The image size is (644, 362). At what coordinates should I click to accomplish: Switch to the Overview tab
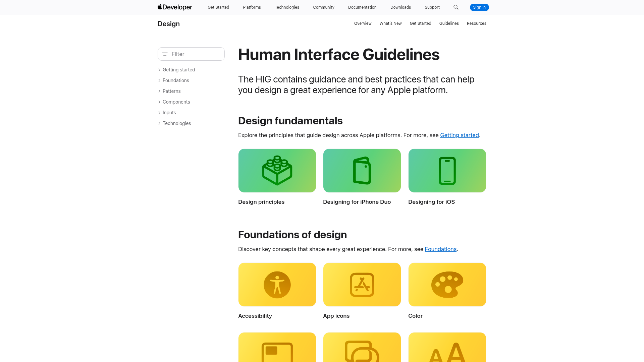363,23
